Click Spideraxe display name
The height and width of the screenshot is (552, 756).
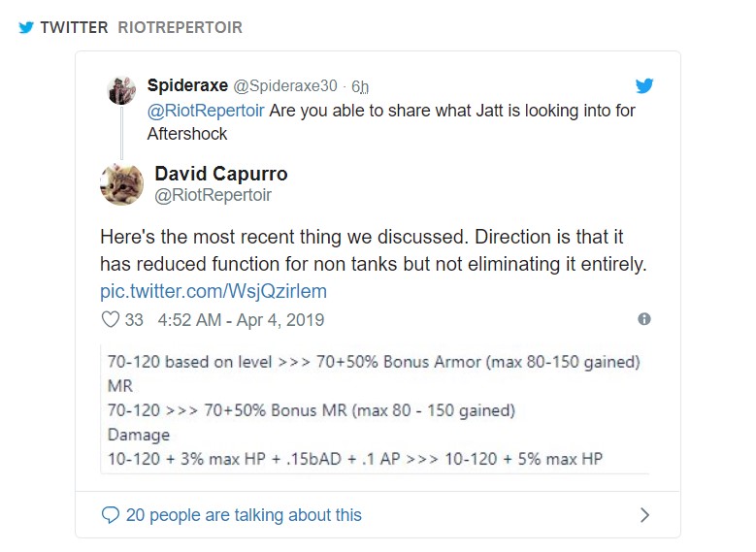pyautogui.click(x=187, y=85)
